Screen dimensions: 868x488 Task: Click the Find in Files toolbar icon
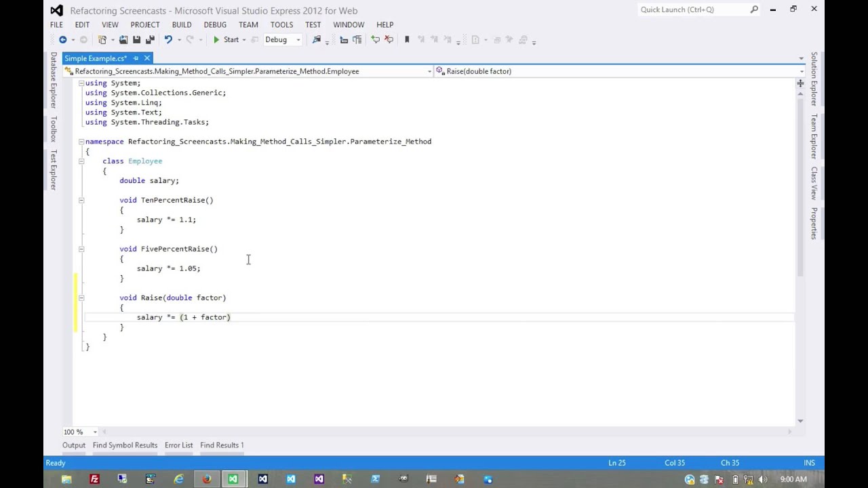(x=316, y=40)
